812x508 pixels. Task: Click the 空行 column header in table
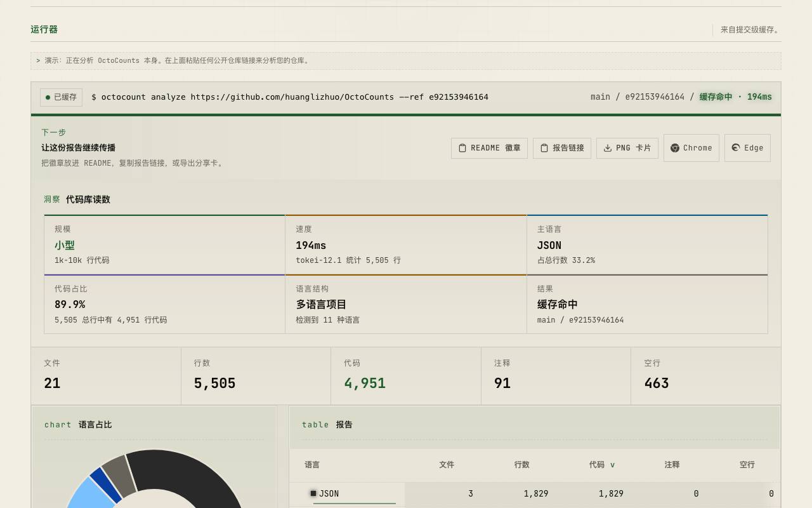pos(747,465)
